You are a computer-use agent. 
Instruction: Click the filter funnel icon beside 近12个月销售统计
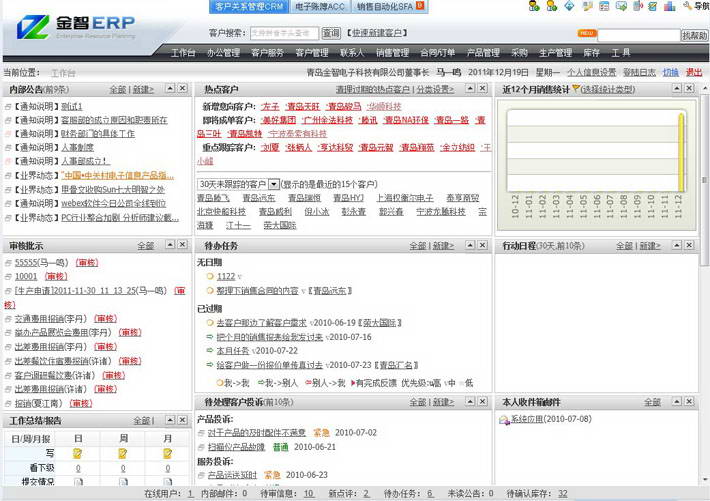pyautogui.click(x=576, y=88)
